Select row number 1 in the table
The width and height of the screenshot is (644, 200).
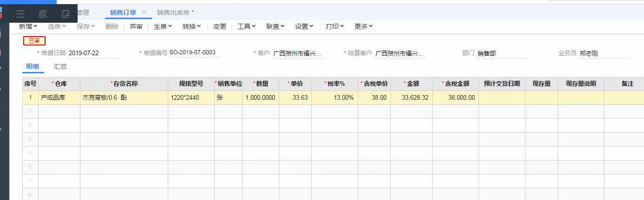31,98
